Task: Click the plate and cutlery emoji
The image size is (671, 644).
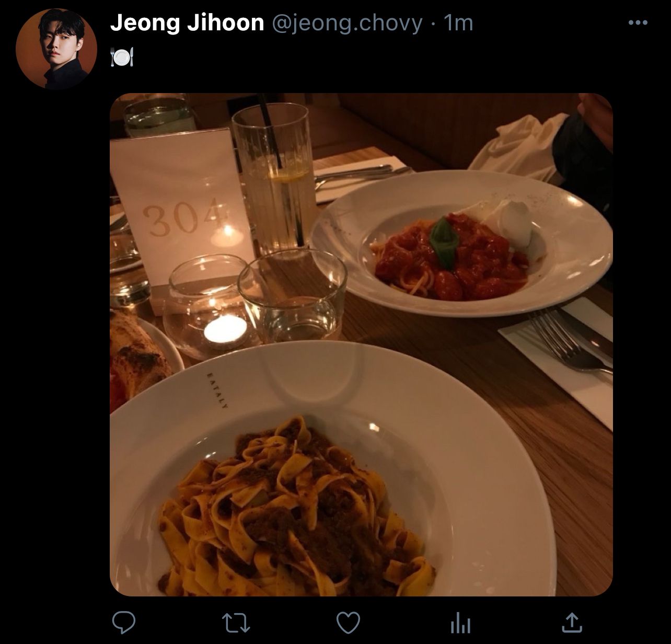Action: coord(122,56)
